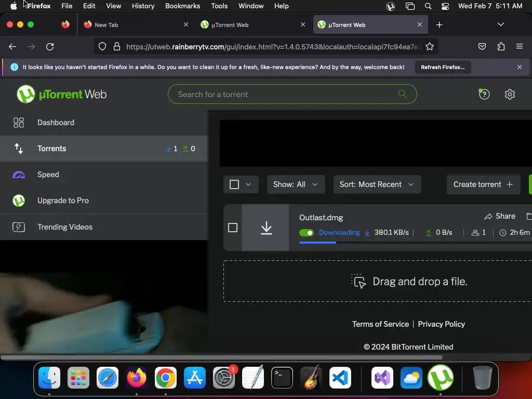Switch to the first µTorrent Web tab
This screenshot has height=399, width=532.
(253, 25)
